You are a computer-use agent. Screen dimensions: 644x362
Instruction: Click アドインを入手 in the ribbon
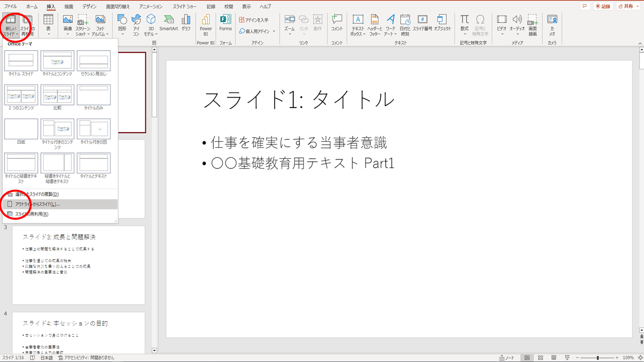[254, 20]
